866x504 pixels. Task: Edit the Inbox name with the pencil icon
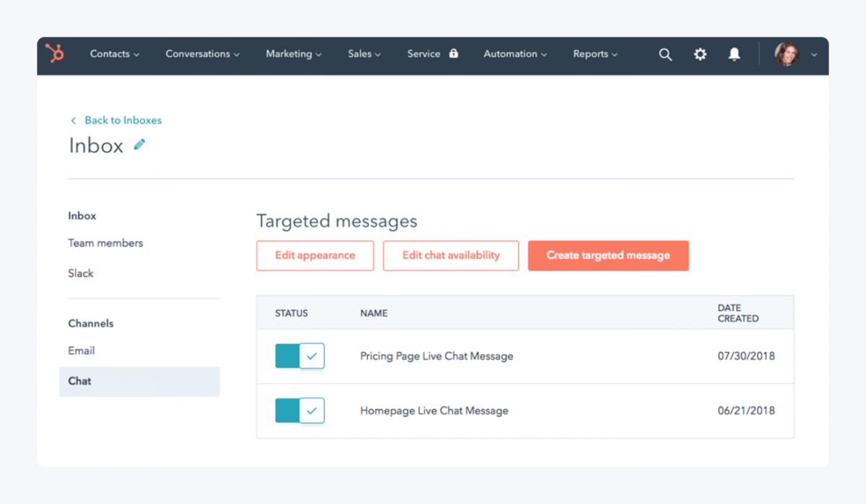139,144
